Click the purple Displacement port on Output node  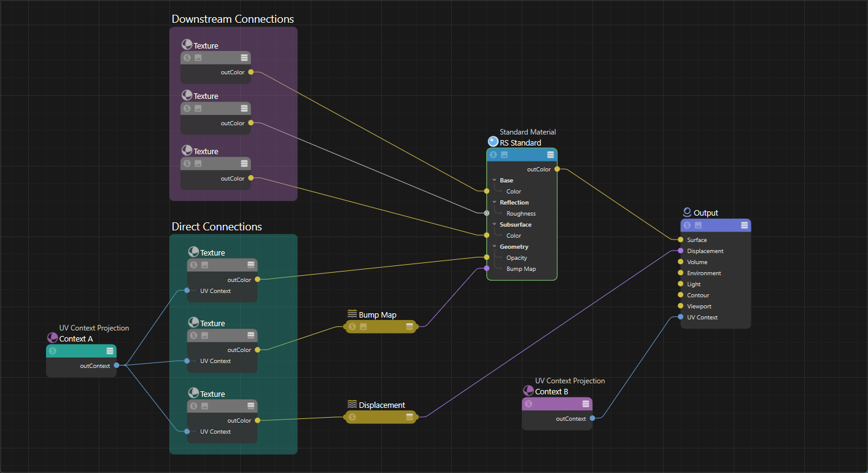point(681,251)
